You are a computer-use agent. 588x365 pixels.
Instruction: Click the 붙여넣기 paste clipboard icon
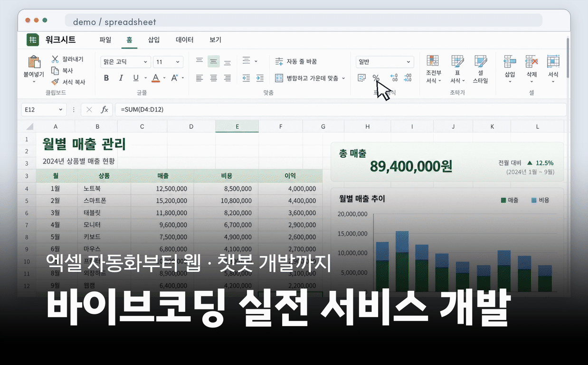click(34, 62)
